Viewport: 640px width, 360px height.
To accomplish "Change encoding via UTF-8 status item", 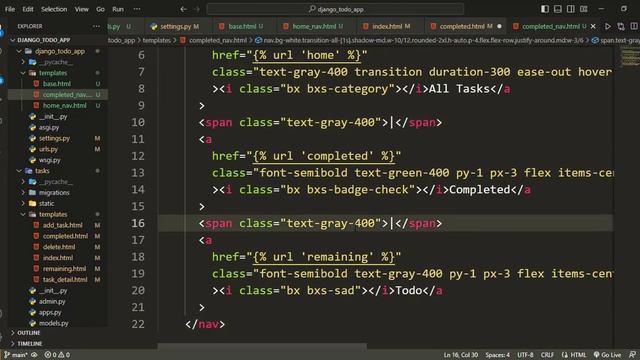I will click(525, 355).
